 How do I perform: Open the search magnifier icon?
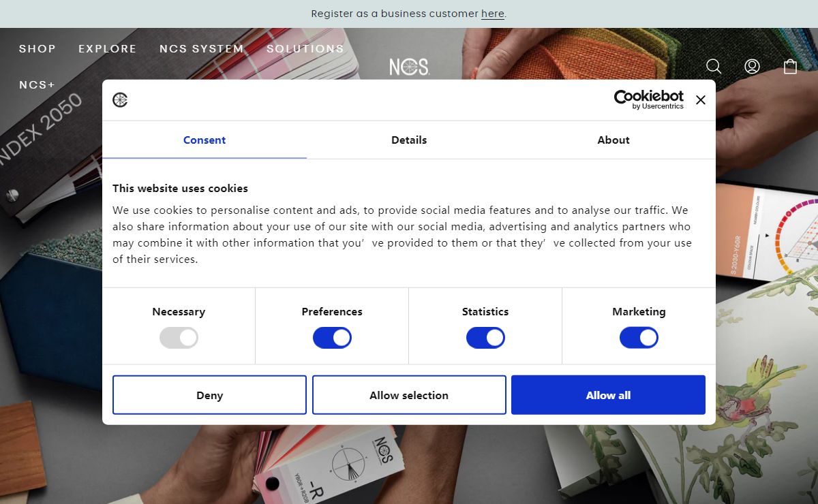714,66
